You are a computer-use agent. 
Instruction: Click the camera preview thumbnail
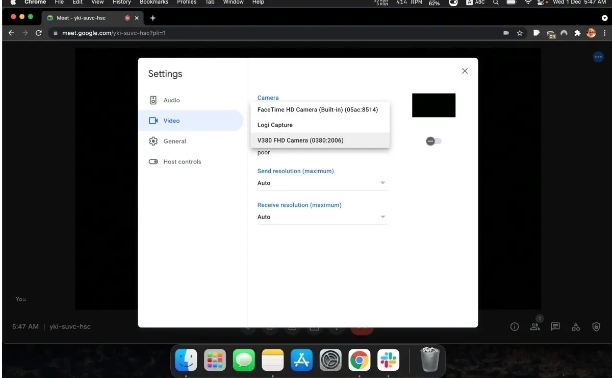tap(434, 105)
